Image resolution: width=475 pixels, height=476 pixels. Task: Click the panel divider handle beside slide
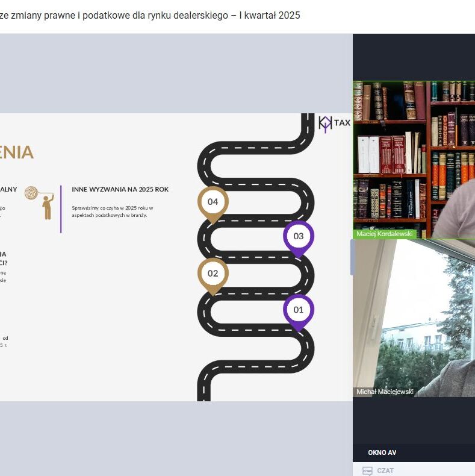[352, 257]
